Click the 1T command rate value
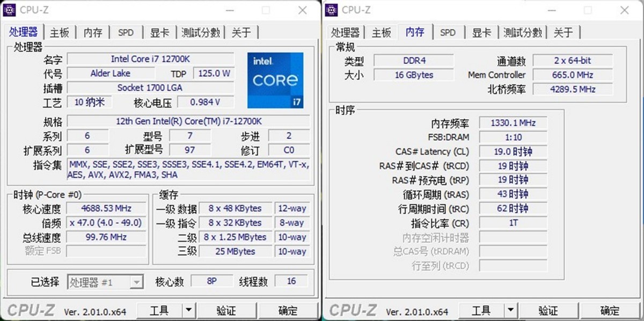The height and width of the screenshot is (321, 644). point(513,223)
